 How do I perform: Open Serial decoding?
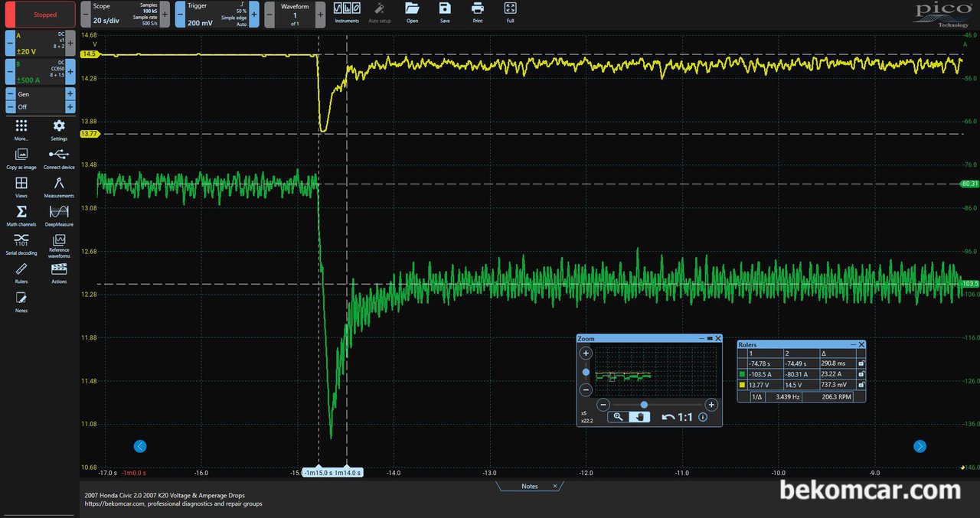pos(21,245)
